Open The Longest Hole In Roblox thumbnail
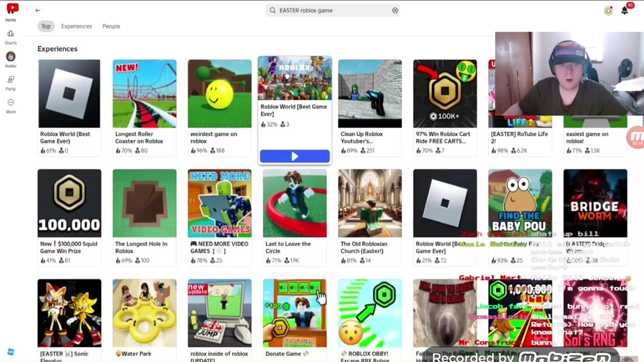This screenshot has width=644, height=362. point(144,203)
